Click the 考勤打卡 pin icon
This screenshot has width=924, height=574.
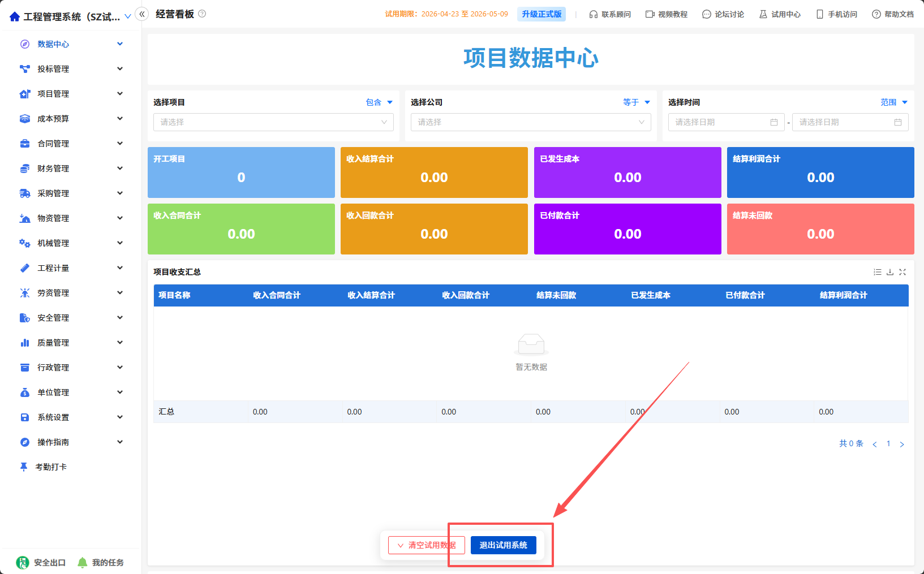[24, 467]
